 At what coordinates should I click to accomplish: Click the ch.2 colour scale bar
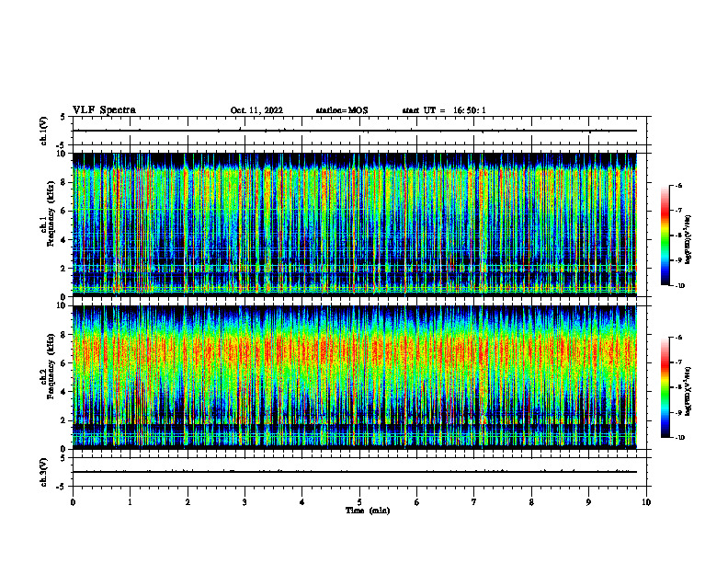[665, 387]
